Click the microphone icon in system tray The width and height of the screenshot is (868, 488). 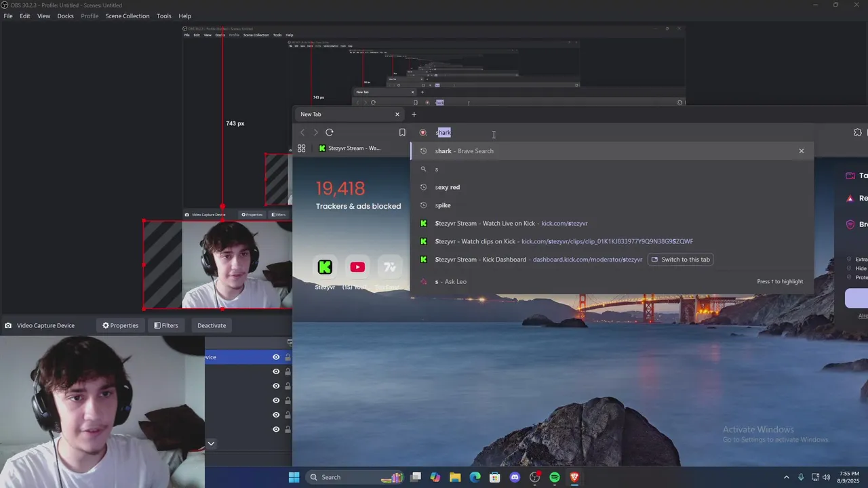point(801,477)
